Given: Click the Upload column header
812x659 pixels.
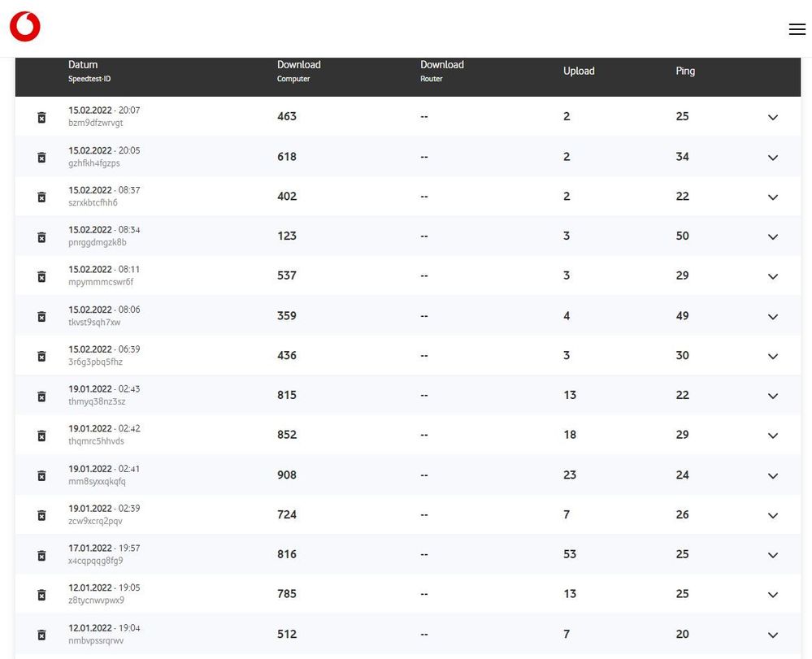Looking at the screenshot, I should point(579,71).
